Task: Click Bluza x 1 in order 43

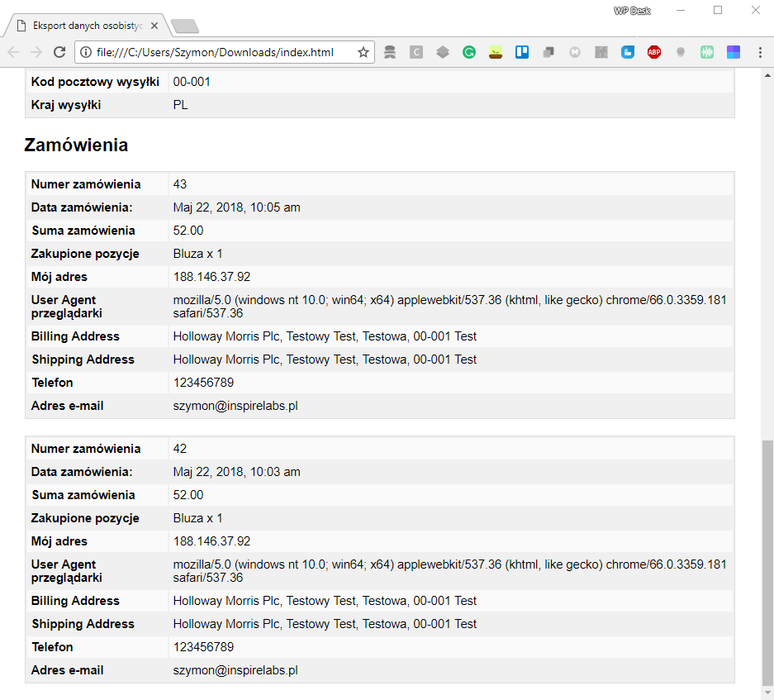Action: 197,254
